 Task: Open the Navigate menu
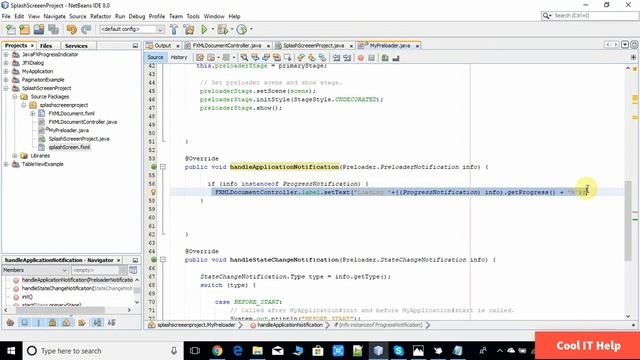(54, 16)
